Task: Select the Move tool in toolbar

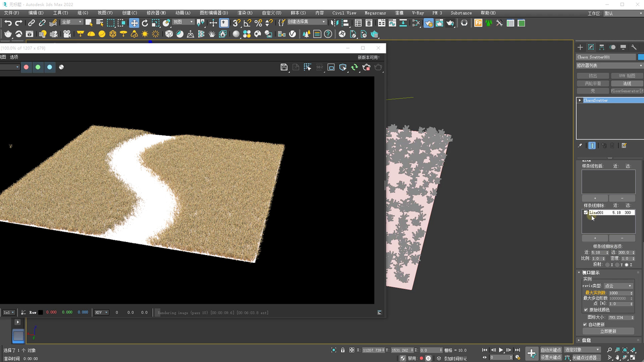Action: coord(134,23)
